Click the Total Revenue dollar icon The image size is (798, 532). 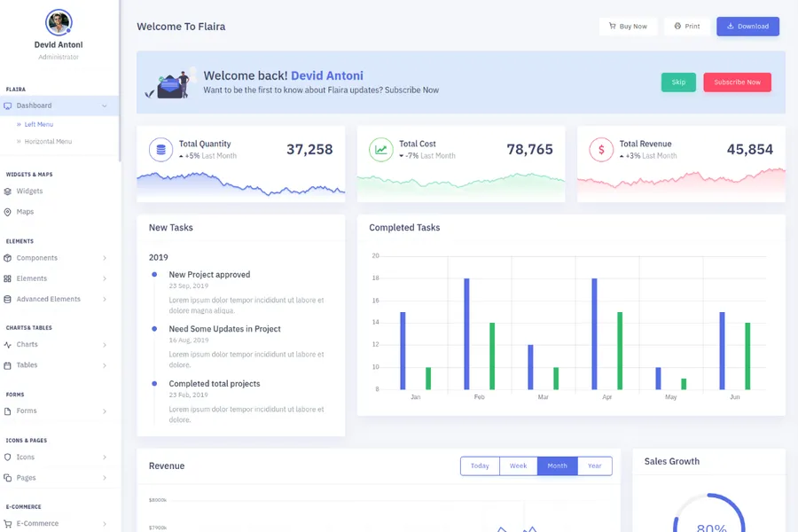[601, 150]
